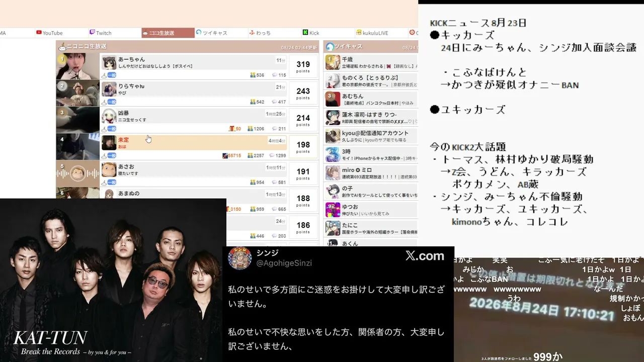The height and width of the screenshot is (362, 644).
Task: Open 千歳's ツイキャス entry
Action: pyautogui.click(x=371, y=62)
